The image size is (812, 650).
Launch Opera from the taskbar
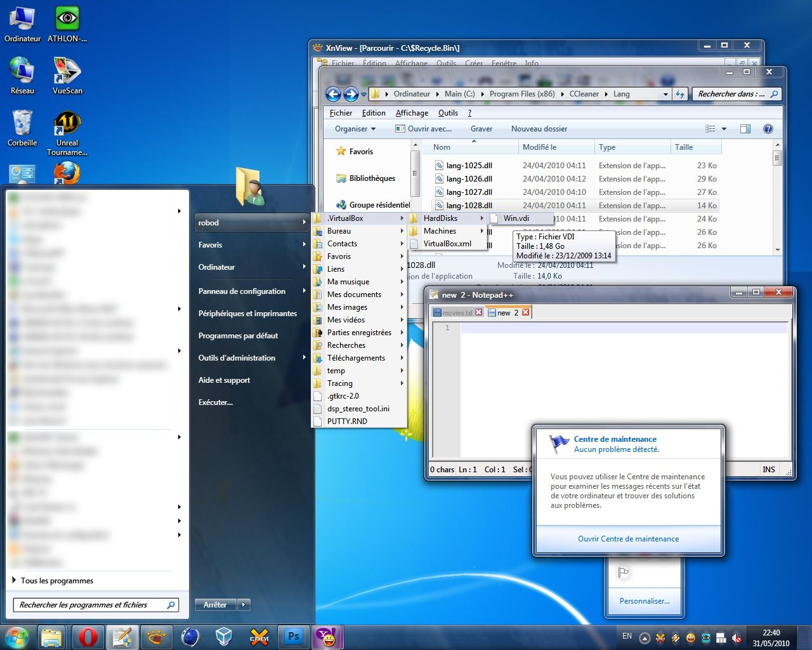(88, 637)
